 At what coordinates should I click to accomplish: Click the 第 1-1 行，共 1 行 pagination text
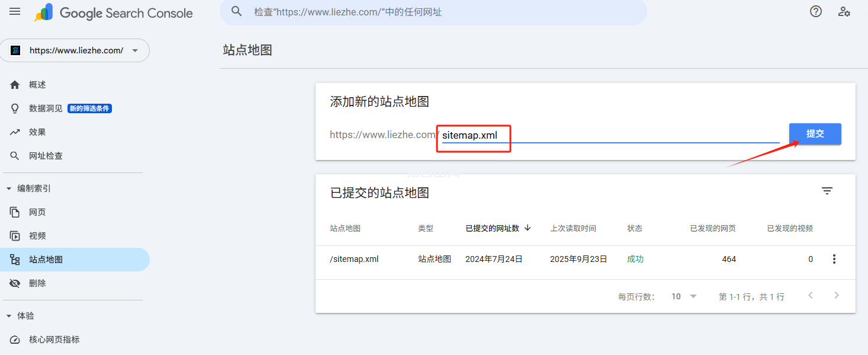coord(751,296)
